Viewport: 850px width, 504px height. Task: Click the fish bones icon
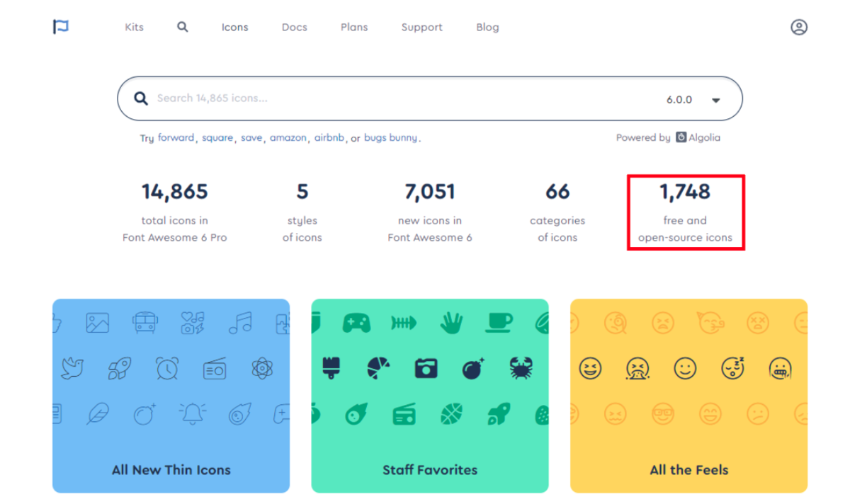(x=404, y=323)
